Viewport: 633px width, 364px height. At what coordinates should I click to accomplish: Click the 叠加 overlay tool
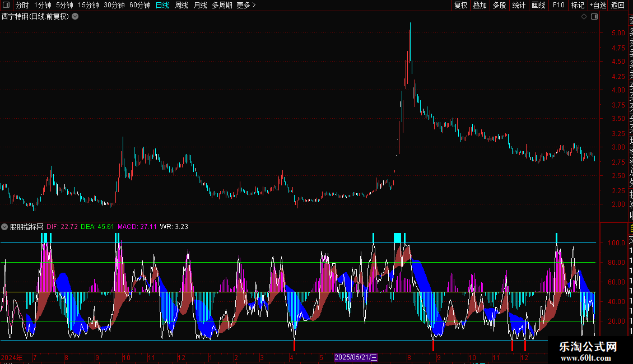480,5
